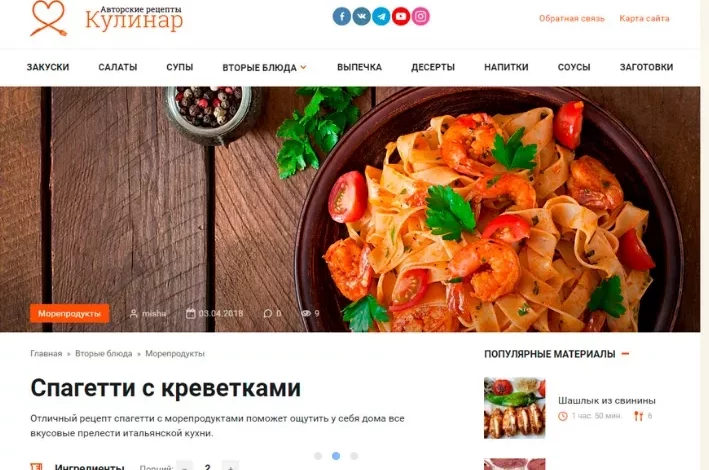Click the comments bubble icon on banner

pyautogui.click(x=268, y=313)
